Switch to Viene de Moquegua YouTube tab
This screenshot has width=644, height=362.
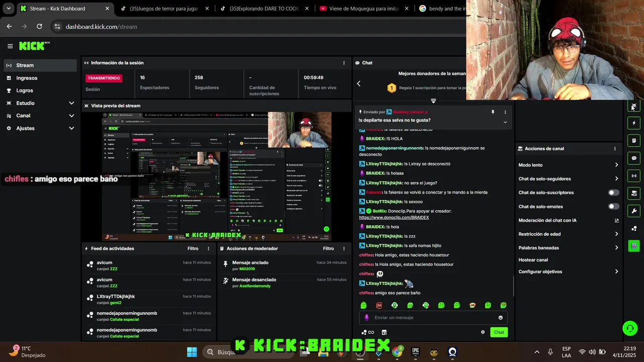(364, 9)
